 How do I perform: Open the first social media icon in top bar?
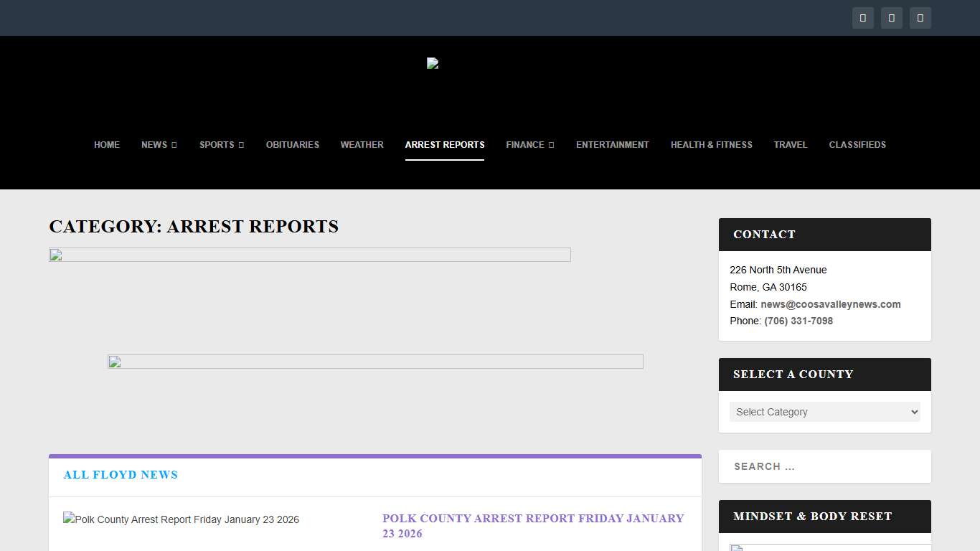point(863,18)
